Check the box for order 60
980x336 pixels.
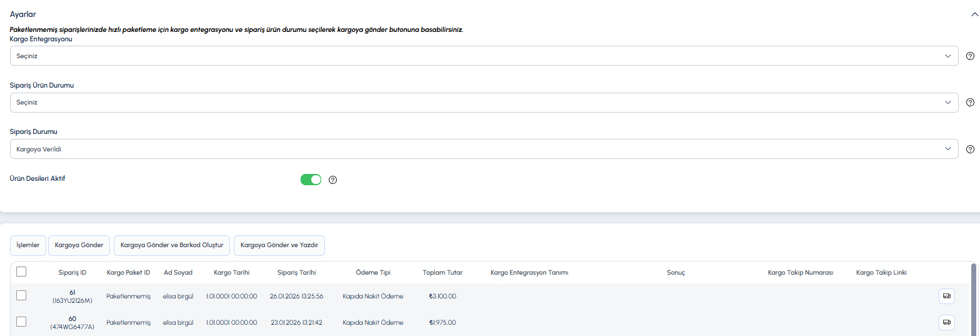[x=21, y=322]
